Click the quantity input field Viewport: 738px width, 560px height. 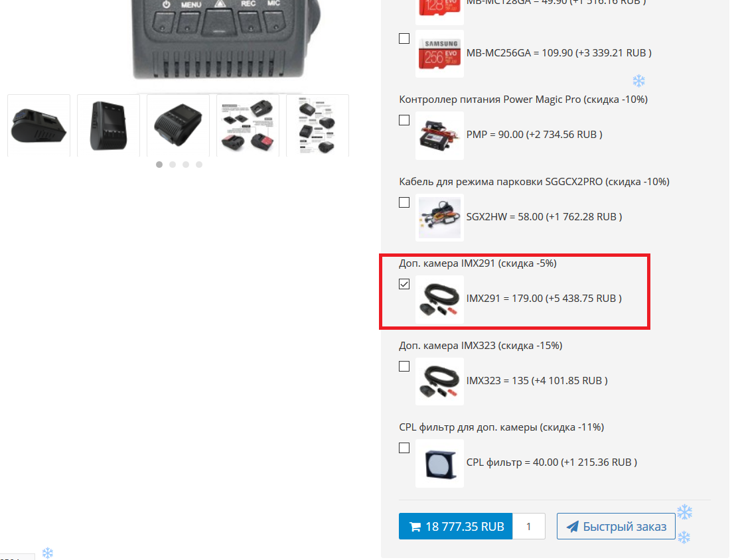point(528,526)
